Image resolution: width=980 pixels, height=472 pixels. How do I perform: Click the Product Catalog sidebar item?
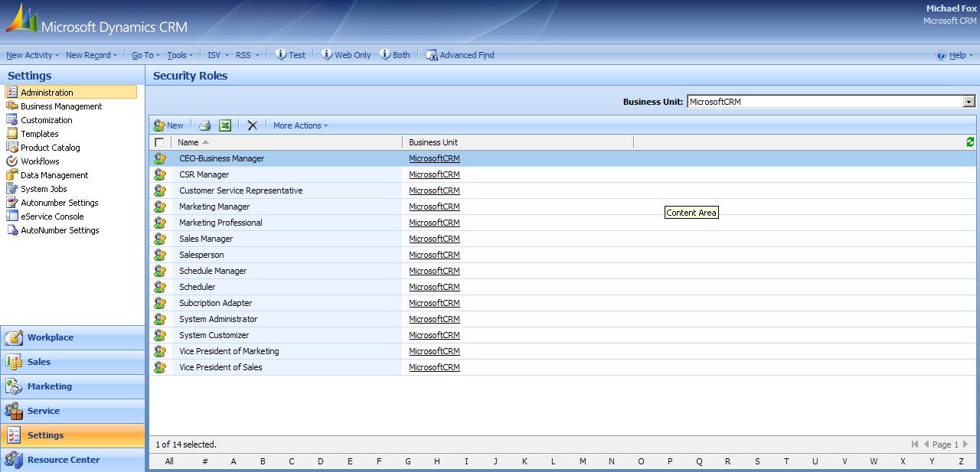coord(50,148)
